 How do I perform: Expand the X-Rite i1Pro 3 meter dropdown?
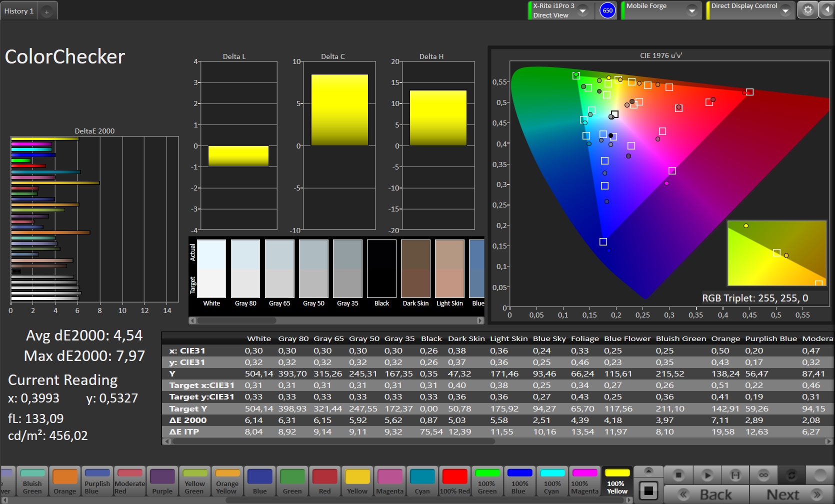(x=583, y=10)
